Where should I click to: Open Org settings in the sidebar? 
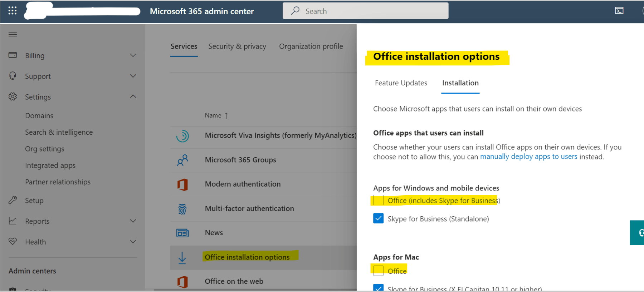point(45,149)
